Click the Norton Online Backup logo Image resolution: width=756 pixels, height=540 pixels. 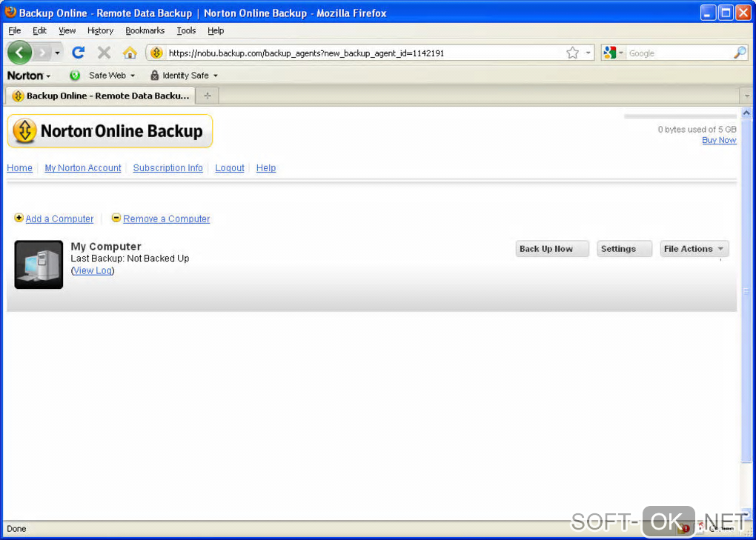tap(110, 131)
